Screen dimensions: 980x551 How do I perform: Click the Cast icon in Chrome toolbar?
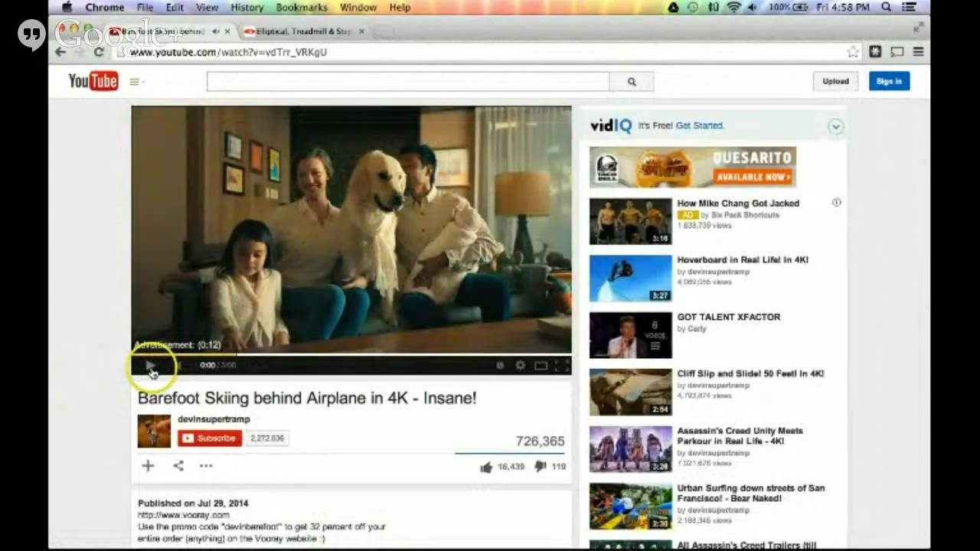pyautogui.click(x=897, y=52)
